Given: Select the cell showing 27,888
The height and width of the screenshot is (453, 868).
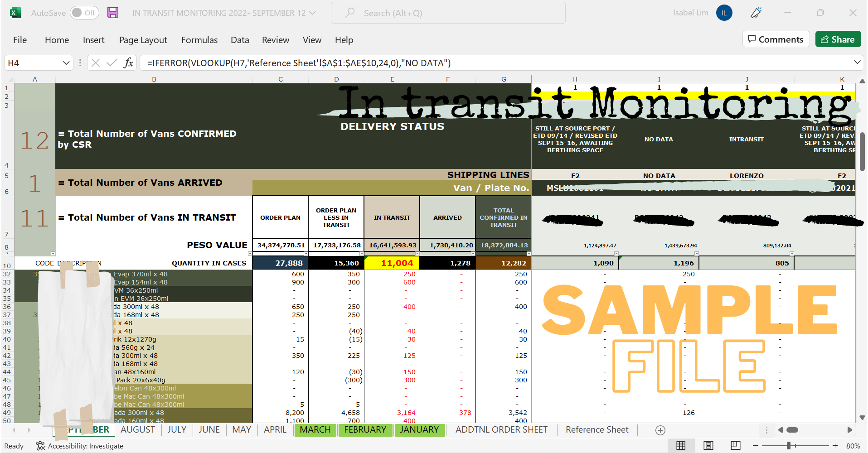Looking at the screenshot, I should point(281,263).
